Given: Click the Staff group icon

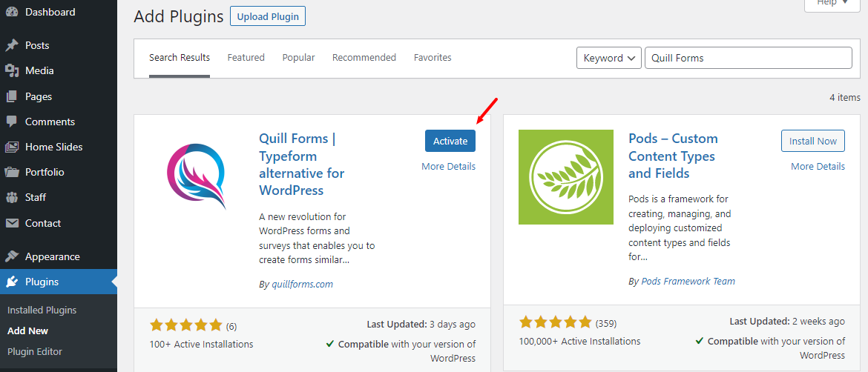Looking at the screenshot, I should point(12,197).
